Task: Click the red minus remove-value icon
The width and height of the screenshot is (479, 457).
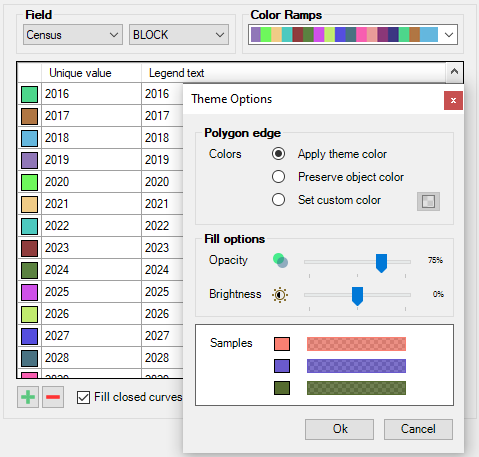Action: (x=53, y=397)
